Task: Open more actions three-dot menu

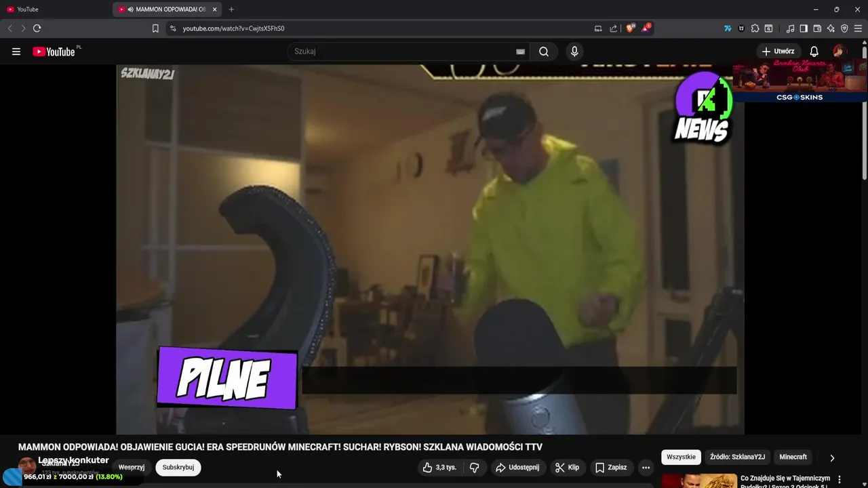Action: click(646, 468)
